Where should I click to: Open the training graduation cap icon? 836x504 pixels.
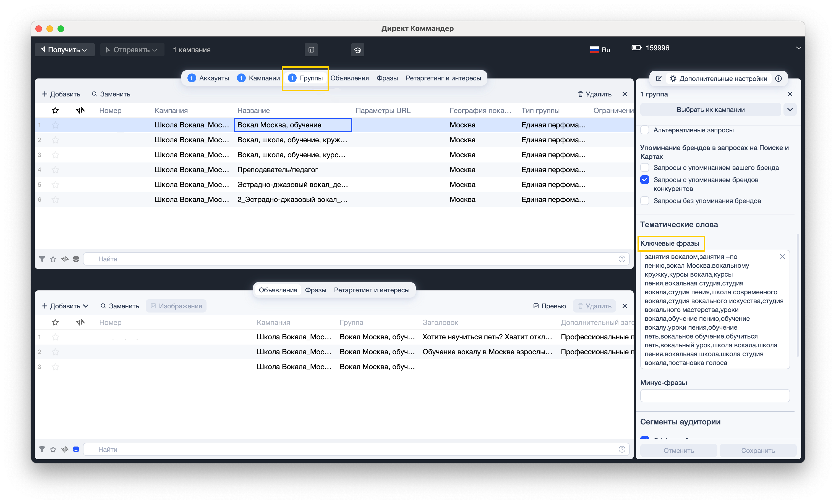point(357,50)
